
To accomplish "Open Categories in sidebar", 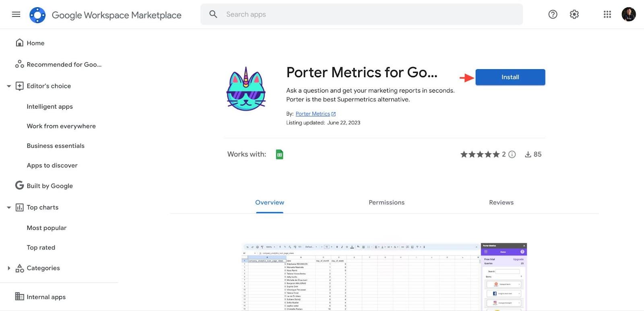I will point(43,268).
